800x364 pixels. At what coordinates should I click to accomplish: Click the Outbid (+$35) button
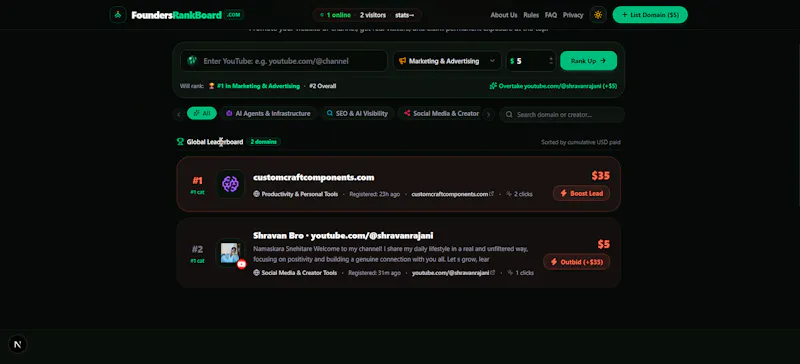pyautogui.click(x=577, y=262)
